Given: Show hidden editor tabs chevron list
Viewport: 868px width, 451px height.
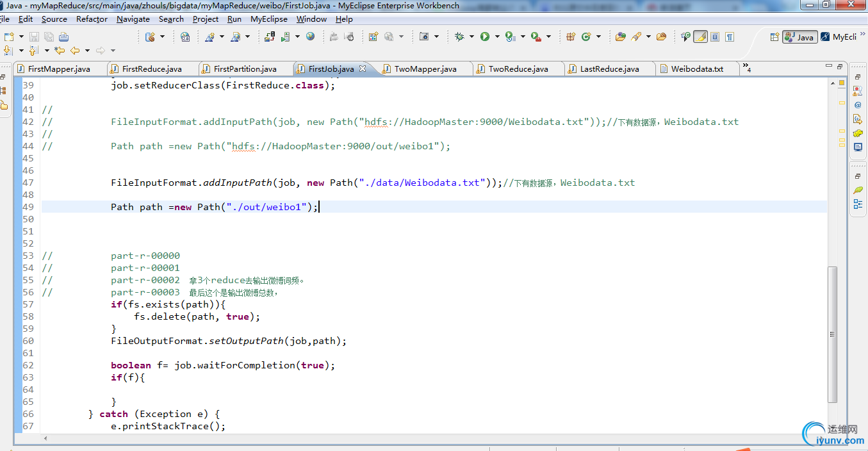Looking at the screenshot, I should click(x=746, y=67).
